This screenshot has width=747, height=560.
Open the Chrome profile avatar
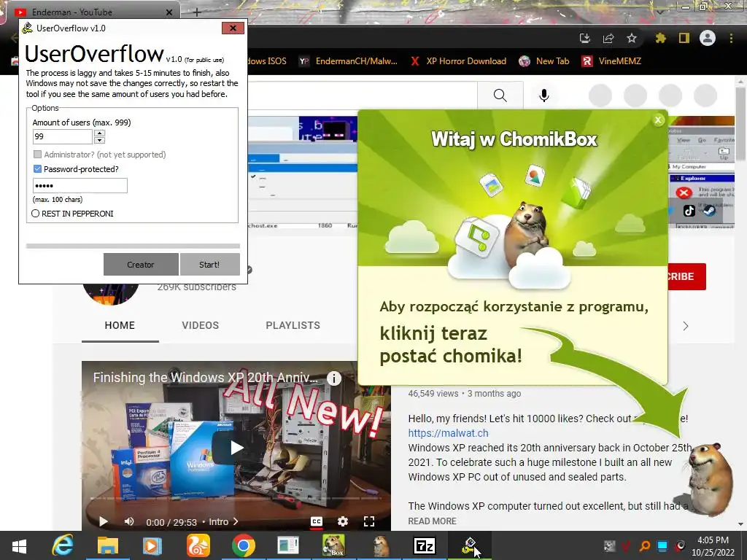(x=708, y=38)
